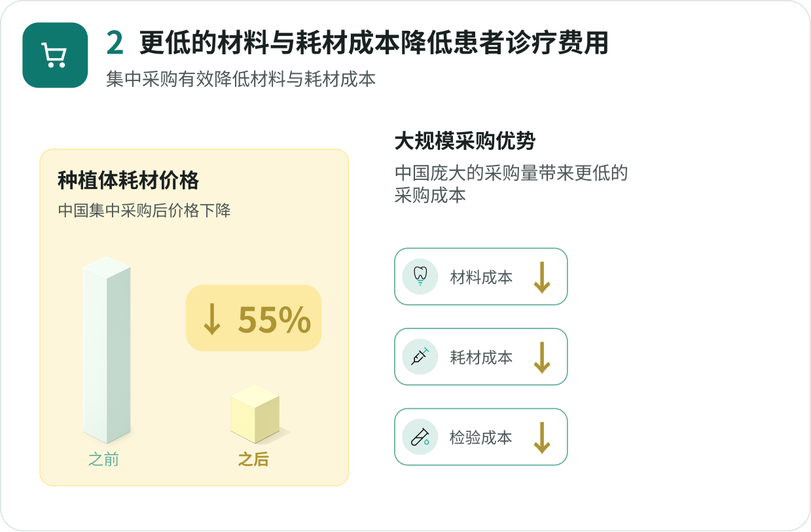Click the down arrow in 材料成本 card

click(x=541, y=277)
